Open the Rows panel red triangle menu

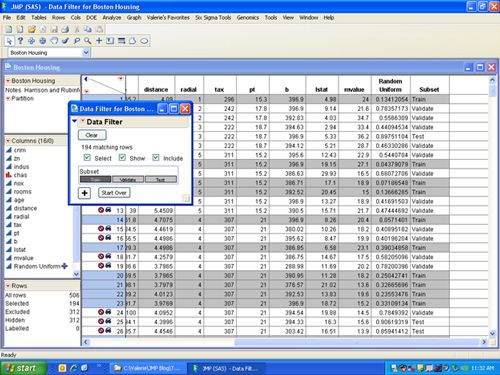coord(8,286)
